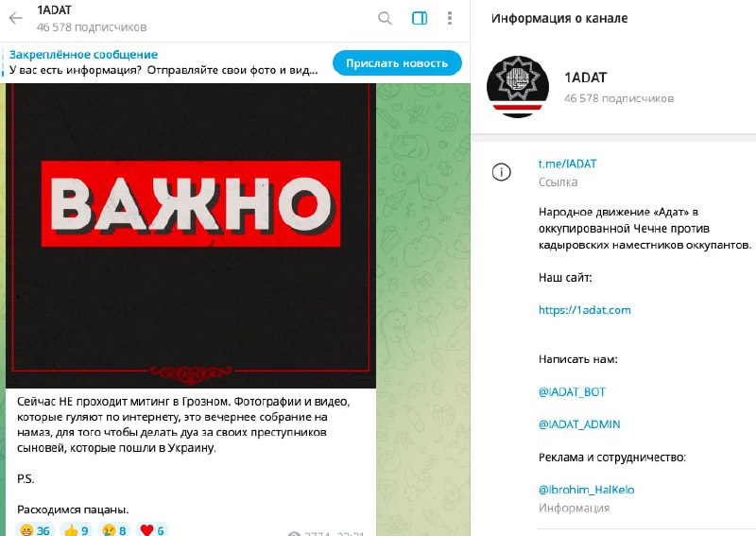
Task: Click the Прислать новость button
Action: coord(397,62)
